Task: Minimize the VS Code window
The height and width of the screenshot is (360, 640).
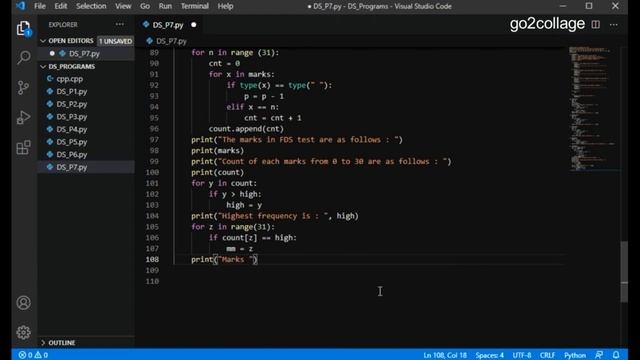Action: pos(563,6)
